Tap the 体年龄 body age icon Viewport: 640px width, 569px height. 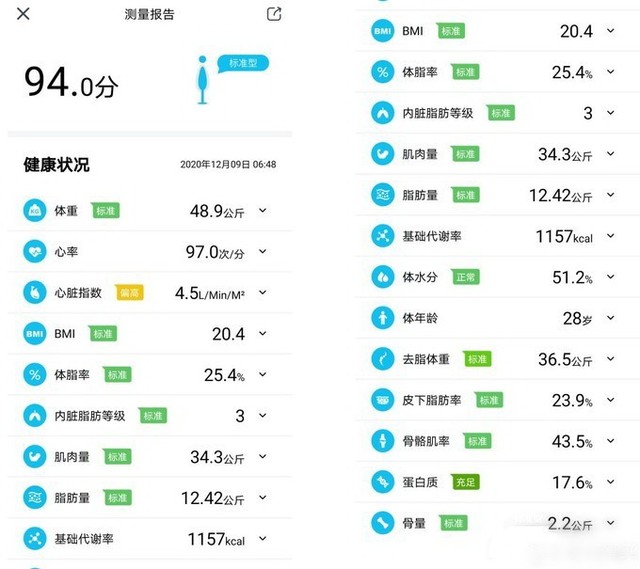[x=382, y=318]
